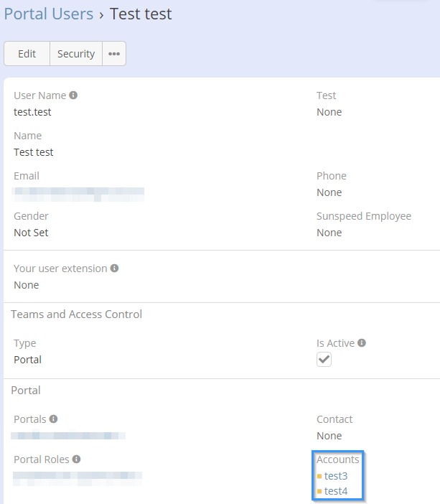Click the Is Active info icon

coord(362,343)
